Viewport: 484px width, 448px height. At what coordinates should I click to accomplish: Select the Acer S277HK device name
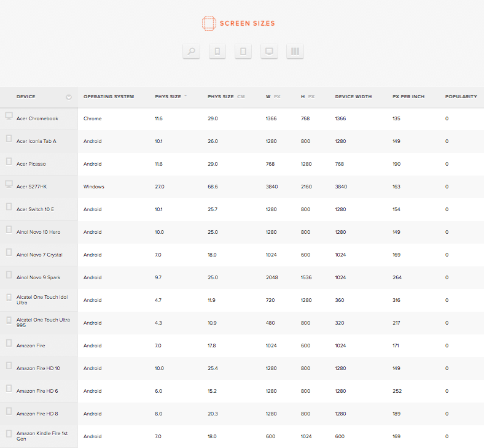click(32, 187)
